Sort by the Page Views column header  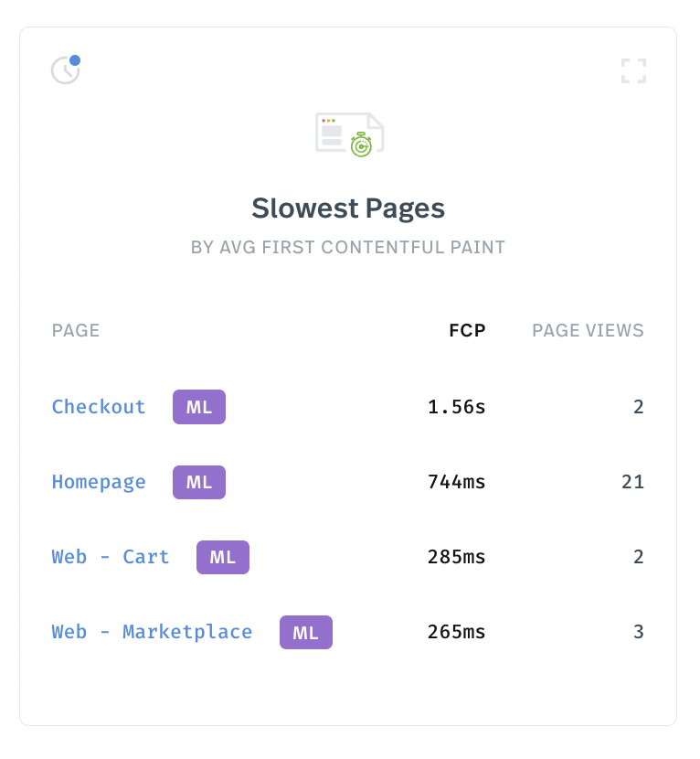point(588,331)
